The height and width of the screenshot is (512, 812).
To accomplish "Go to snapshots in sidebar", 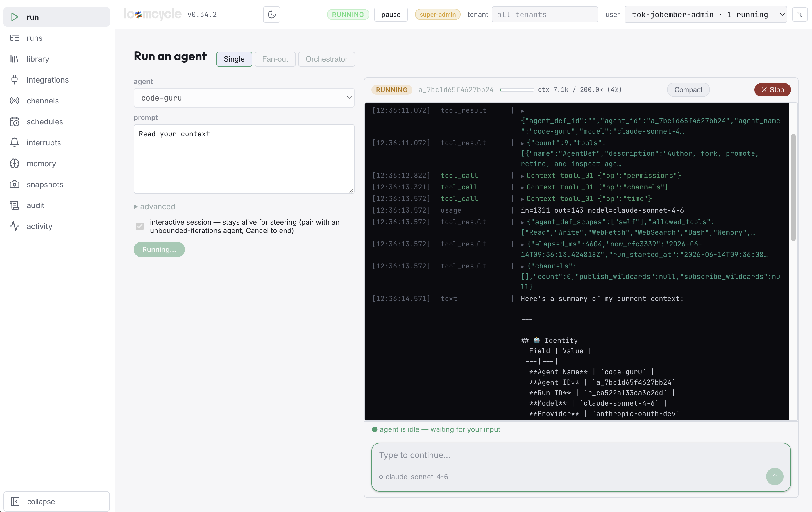I will (56, 184).
